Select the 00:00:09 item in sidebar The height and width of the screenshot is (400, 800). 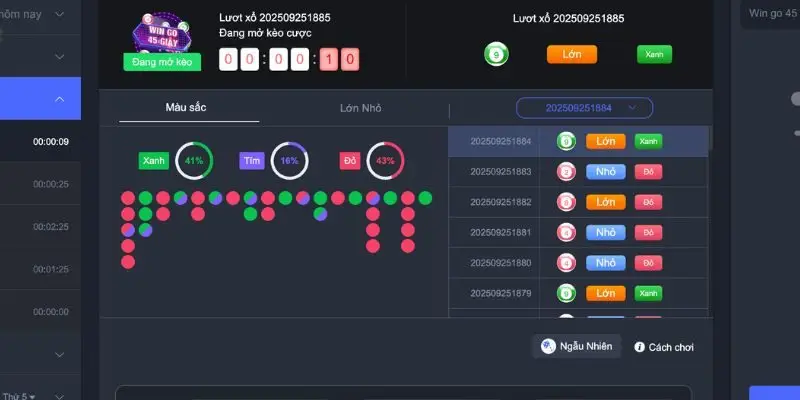click(50, 142)
